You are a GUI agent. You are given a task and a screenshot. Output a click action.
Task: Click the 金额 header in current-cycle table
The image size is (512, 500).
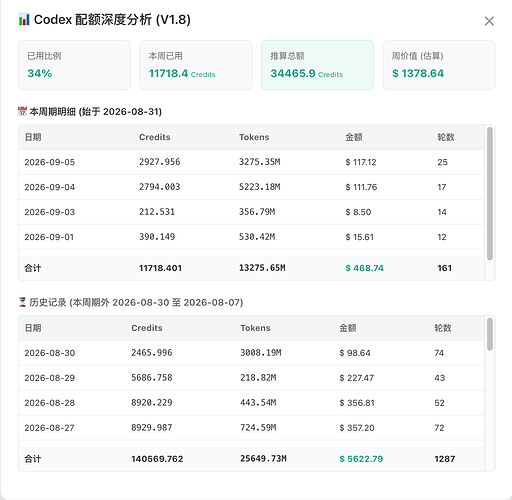coord(354,137)
